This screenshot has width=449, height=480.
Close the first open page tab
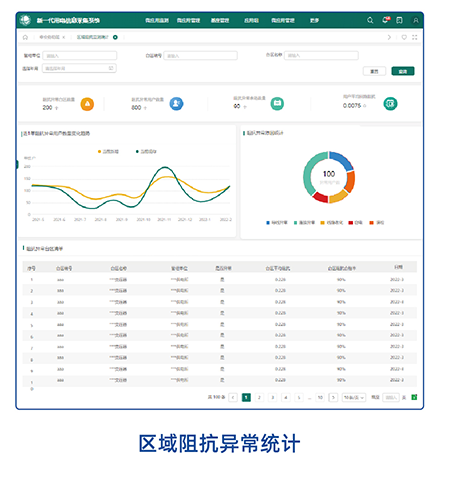(64, 37)
